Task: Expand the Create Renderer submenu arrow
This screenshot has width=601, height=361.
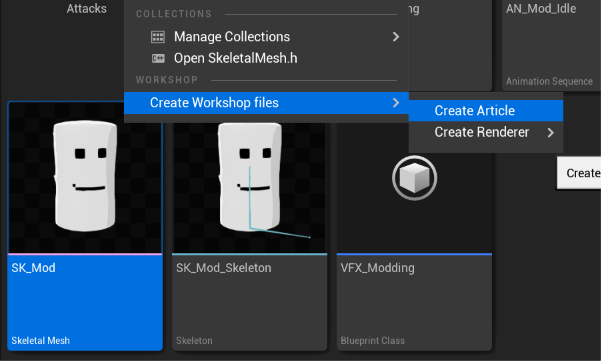Action: [x=550, y=133]
